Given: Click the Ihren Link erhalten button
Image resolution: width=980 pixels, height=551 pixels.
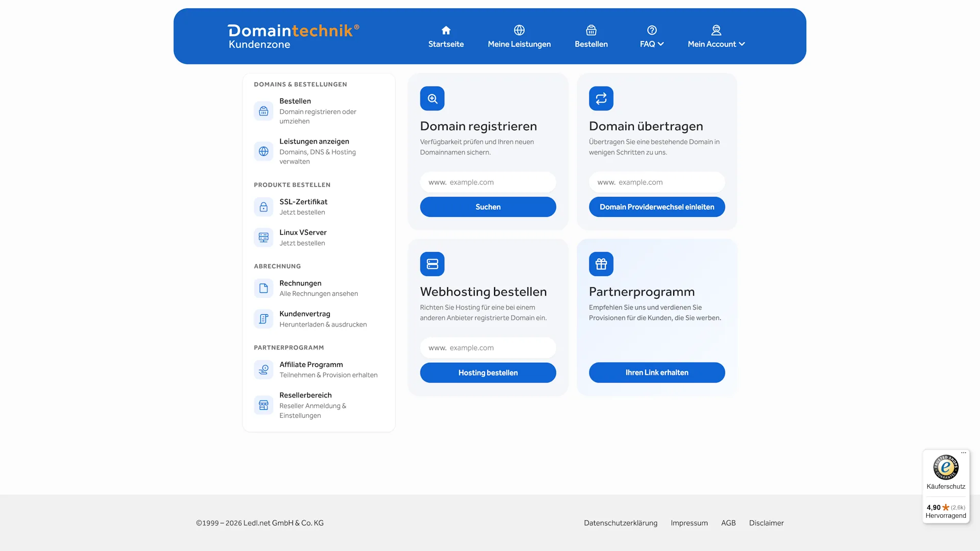Looking at the screenshot, I should click(x=657, y=372).
